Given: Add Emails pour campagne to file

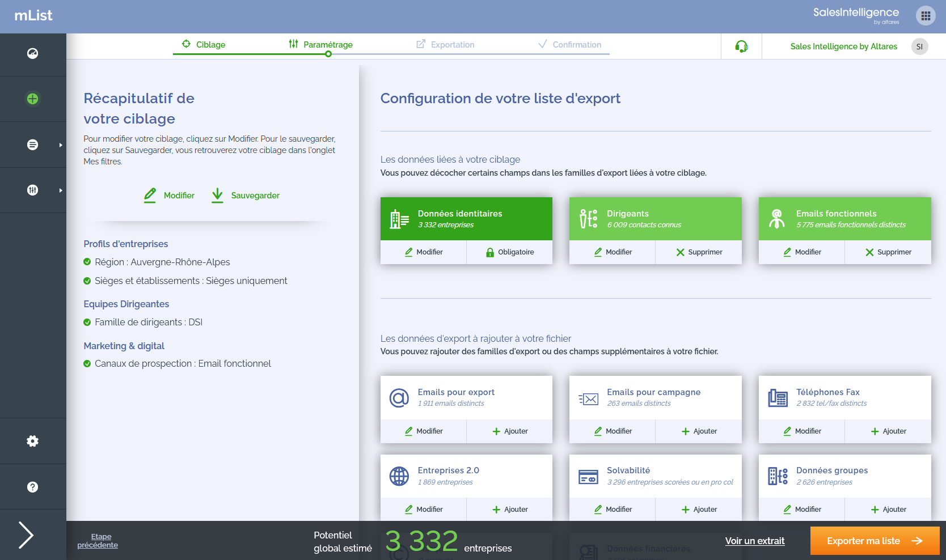Looking at the screenshot, I should click(x=699, y=431).
